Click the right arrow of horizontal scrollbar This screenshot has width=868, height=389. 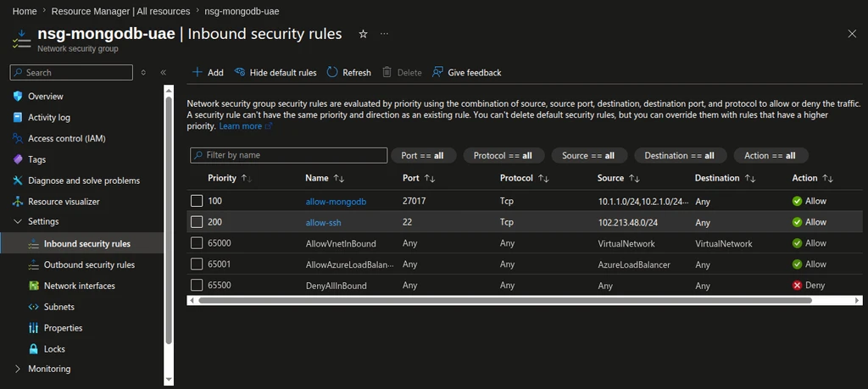pyautogui.click(x=858, y=300)
